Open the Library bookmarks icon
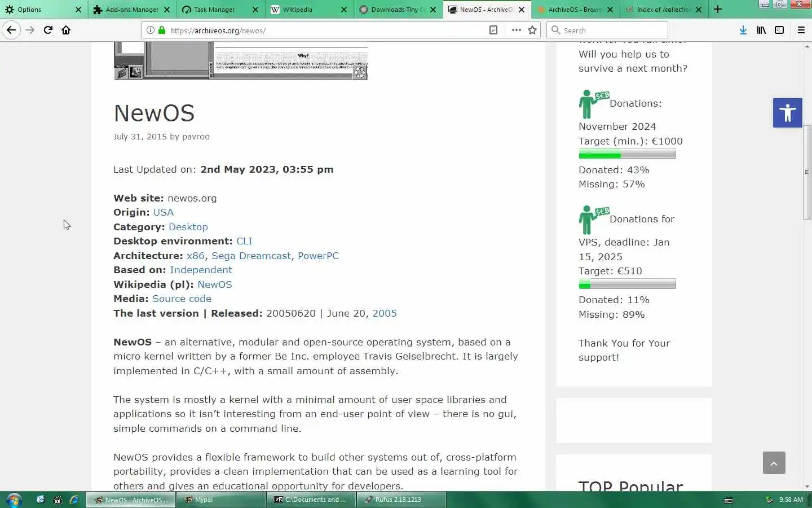812x508 pixels. (761, 30)
